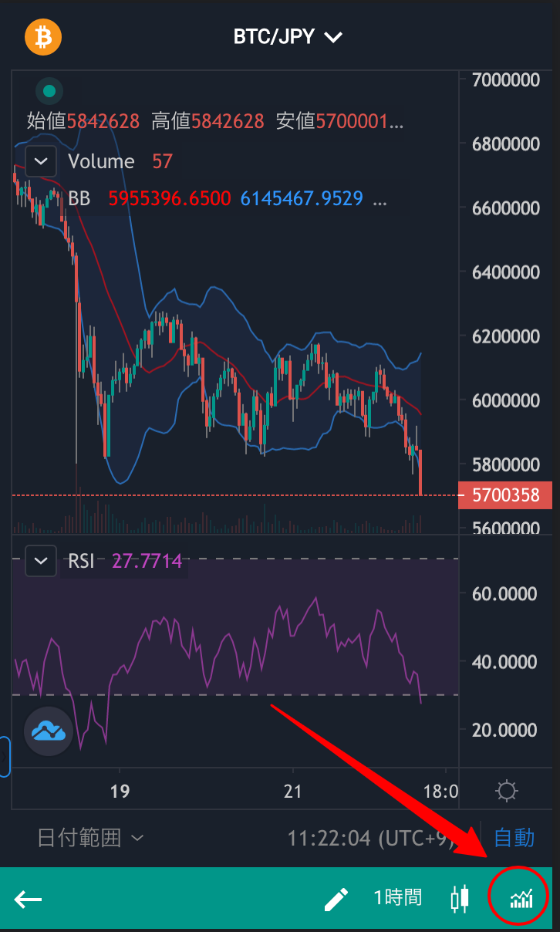
Task: Collapse the Volume indicator legend
Action: [x=41, y=161]
